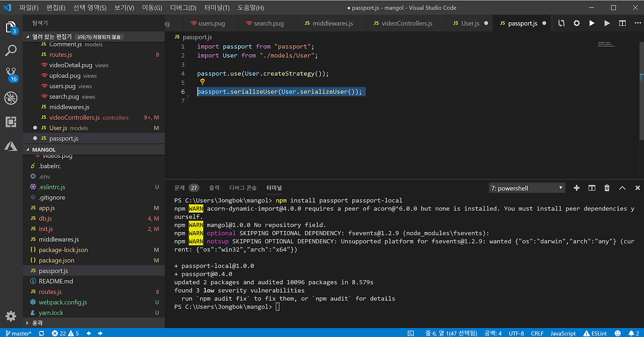Image resolution: width=644 pixels, height=337 pixels.
Task: Click the lightbulb quick fix icon
Action: pyautogui.click(x=202, y=81)
